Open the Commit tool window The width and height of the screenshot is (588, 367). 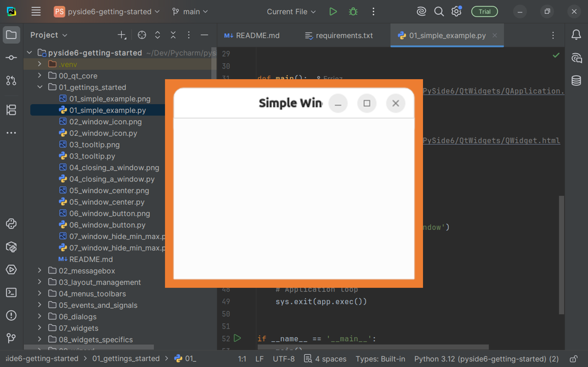[11, 57]
